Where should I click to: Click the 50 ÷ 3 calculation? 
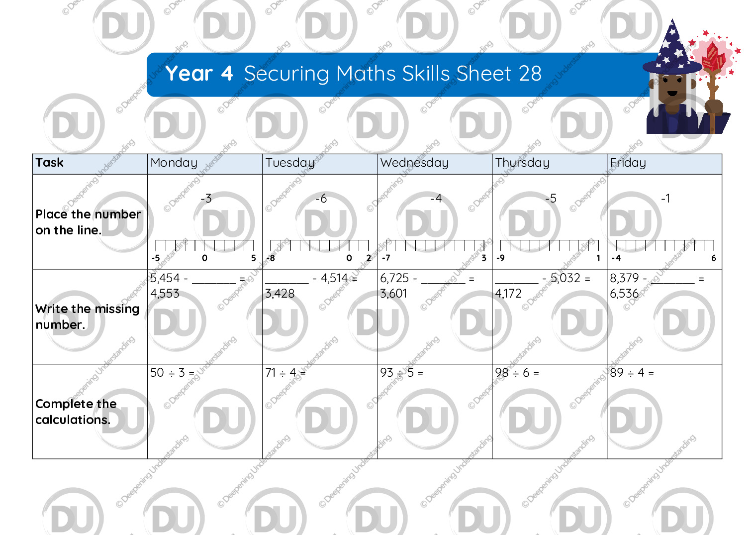tap(173, 373)
